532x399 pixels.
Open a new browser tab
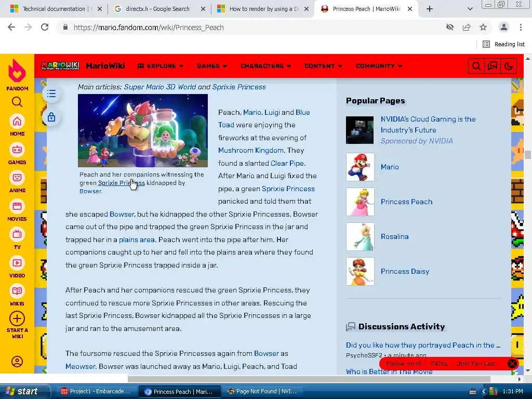pos(430,9)
